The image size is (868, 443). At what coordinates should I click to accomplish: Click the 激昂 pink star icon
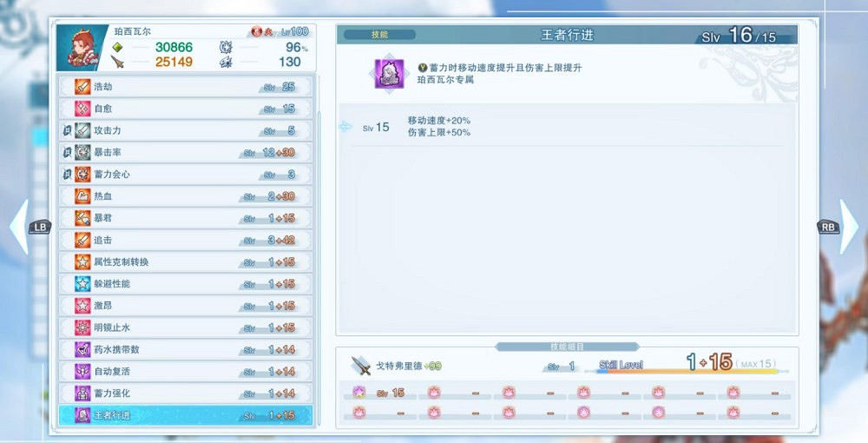coord(82,306)
